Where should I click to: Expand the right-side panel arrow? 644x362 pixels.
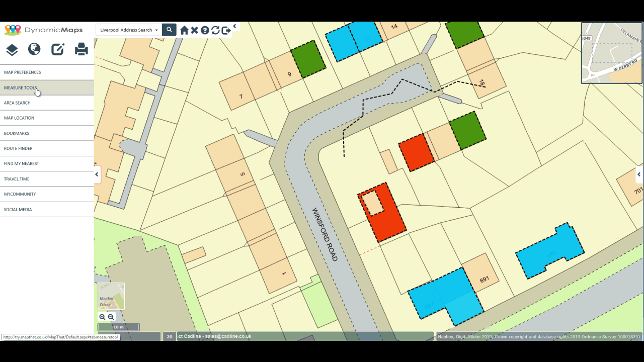(639, 174)
